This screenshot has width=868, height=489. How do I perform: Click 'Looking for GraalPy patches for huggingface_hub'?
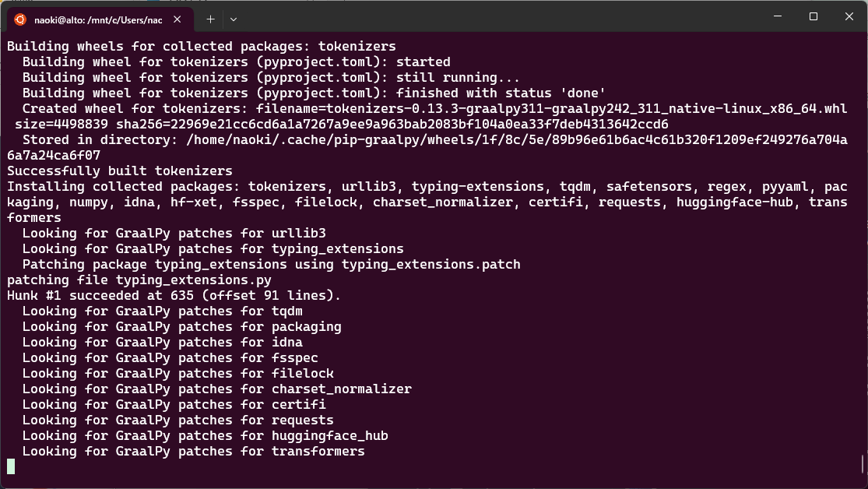point(206,435)
